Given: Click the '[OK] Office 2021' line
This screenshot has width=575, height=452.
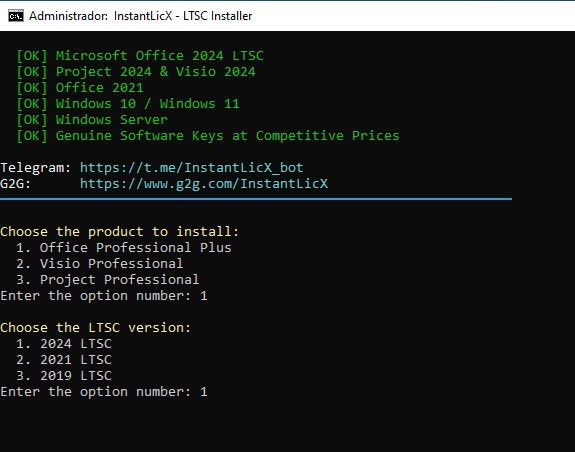Looking at the screenshot, I should [x=80, y=88].
